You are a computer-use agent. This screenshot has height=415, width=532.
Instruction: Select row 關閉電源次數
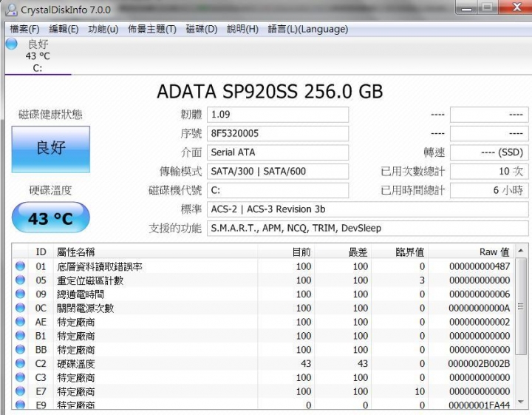263,308
